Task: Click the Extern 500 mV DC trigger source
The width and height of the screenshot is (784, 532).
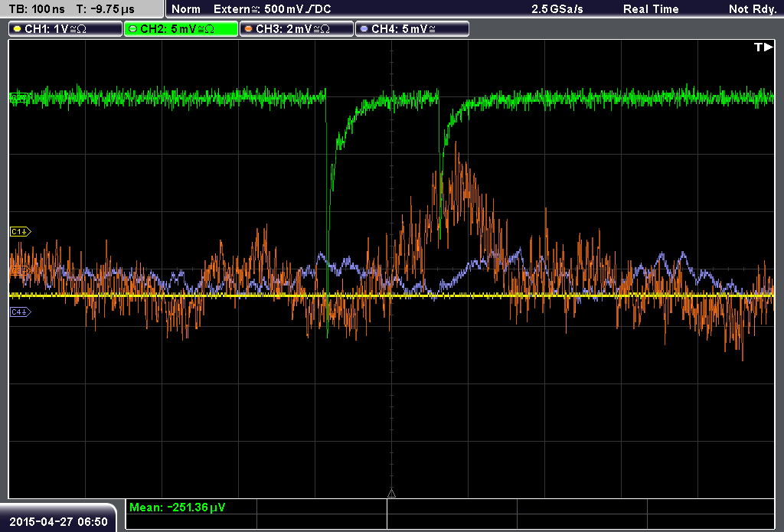Action: pyautogui.click(x=273, y=9)
